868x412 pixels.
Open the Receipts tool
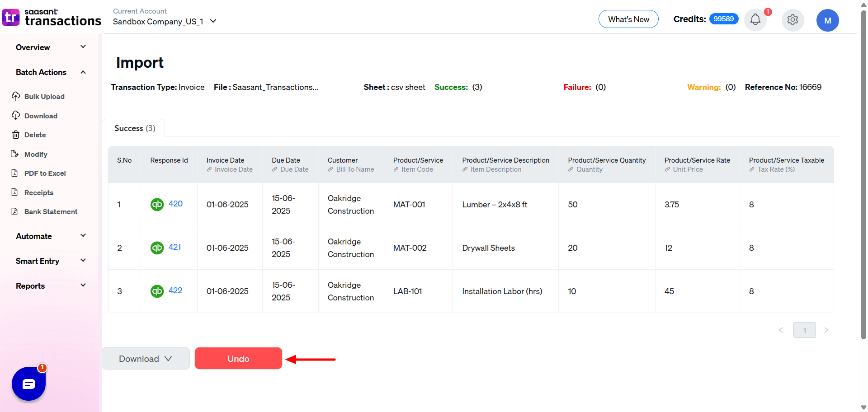pyautogui.click(x=39, y=192)
